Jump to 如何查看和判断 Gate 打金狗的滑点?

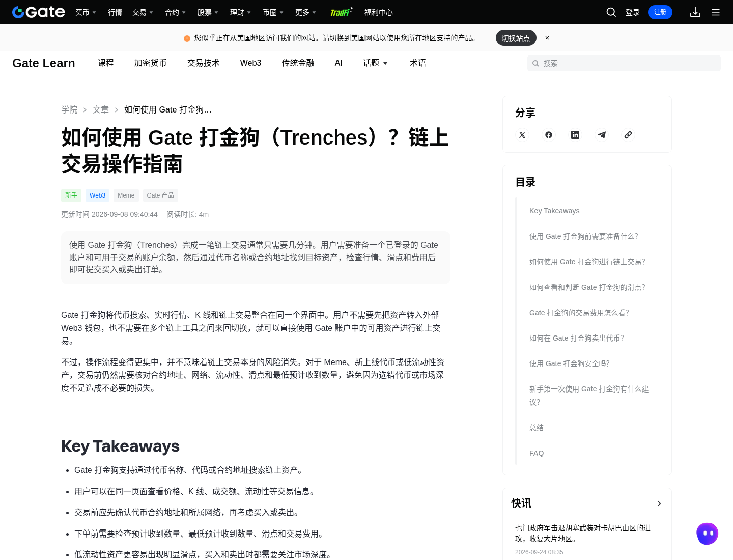pos(587,287)
